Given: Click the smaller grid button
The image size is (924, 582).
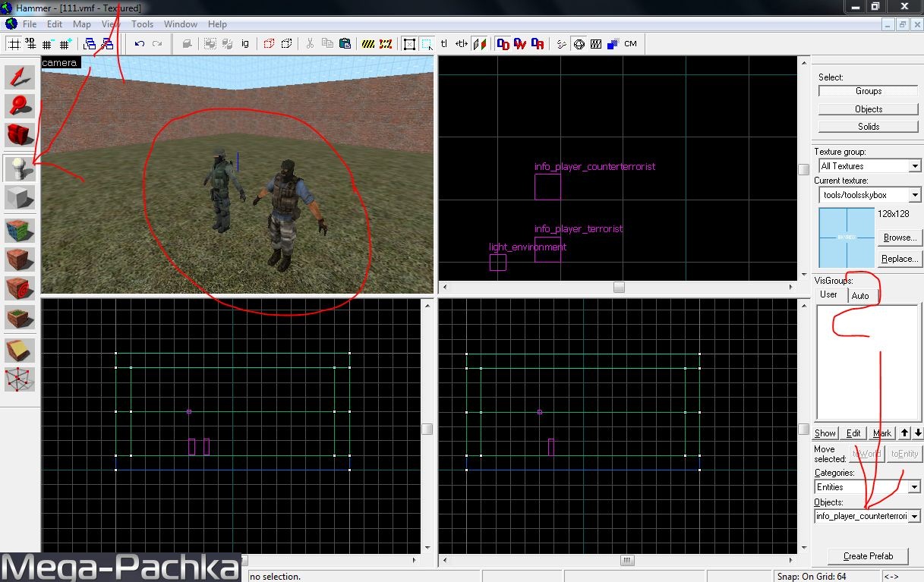Looking at the screenshot, I should tap(49, 44).
